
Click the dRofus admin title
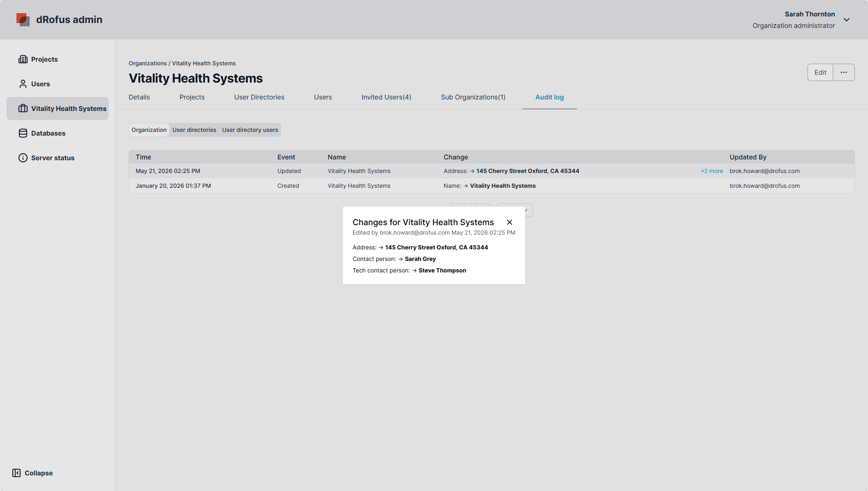(69, 20)
